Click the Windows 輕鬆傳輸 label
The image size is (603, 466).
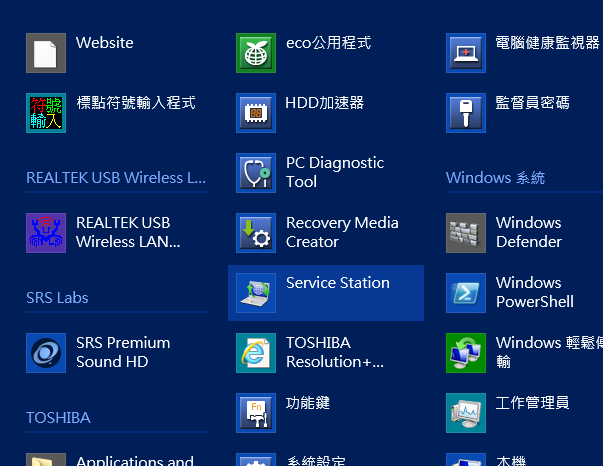[x=549, y=352]
